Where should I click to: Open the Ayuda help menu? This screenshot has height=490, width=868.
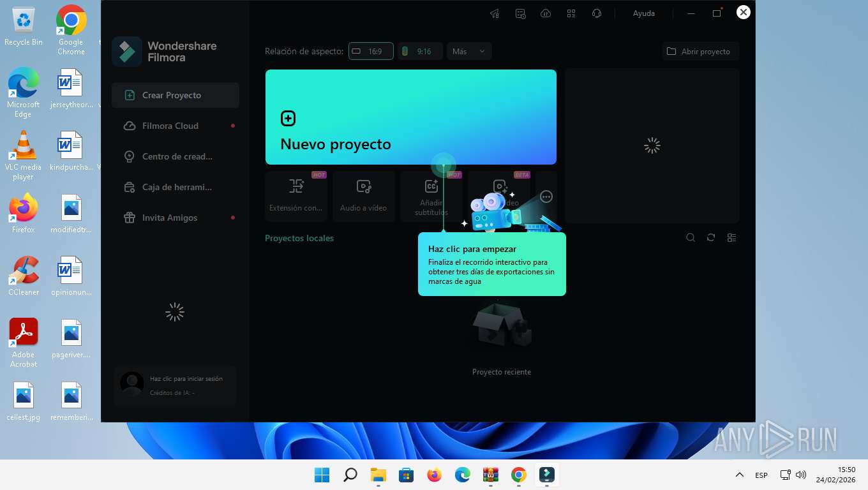point(644,13)
